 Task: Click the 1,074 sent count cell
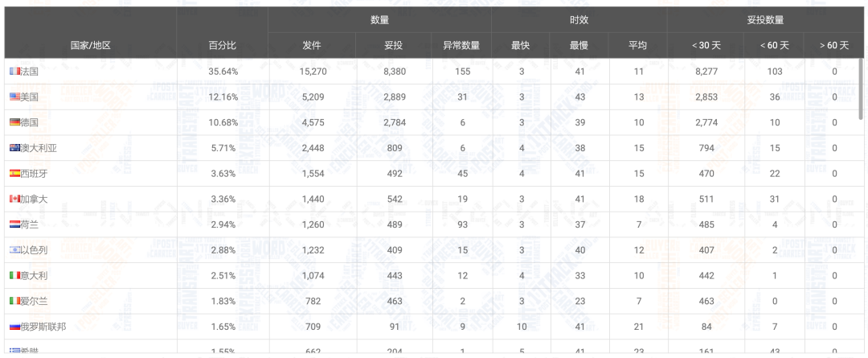click(x=313, y=275)
